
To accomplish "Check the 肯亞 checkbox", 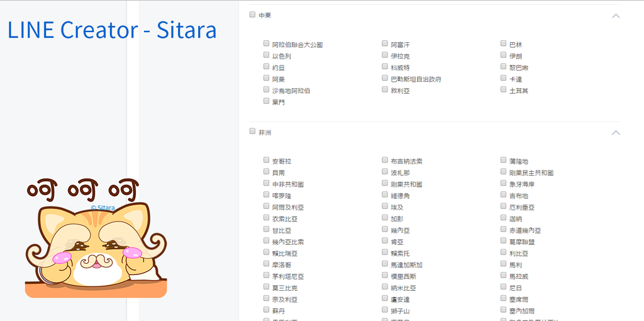I will pyautogui.click(x=385, y=241).
